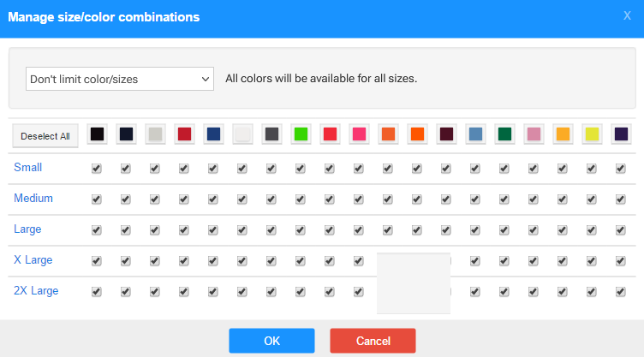This screenshot has width=644, height=357.
Task: Click the Small size label
Action: [x=28, y=167]
